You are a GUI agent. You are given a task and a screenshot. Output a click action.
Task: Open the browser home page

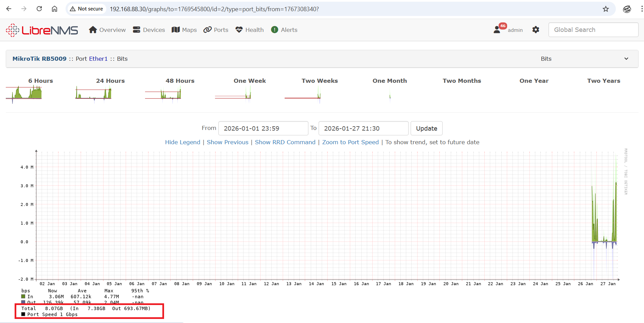54,9
